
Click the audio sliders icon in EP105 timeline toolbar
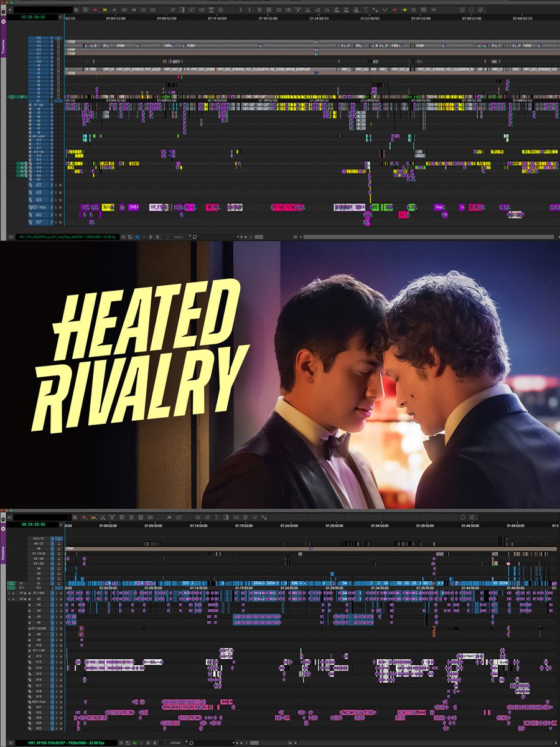point(198,517)
